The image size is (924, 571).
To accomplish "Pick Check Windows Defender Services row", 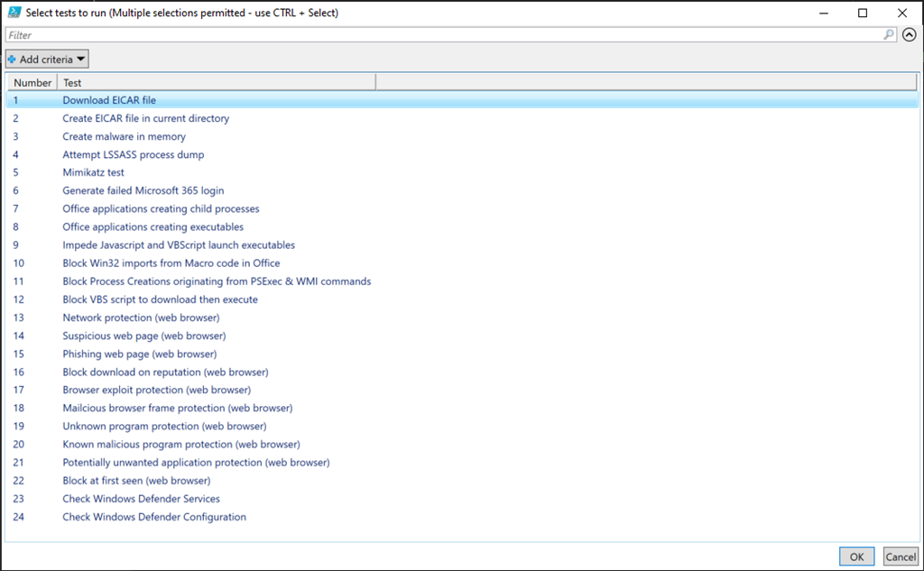I will pyautogui.click(x=141, y=499).
